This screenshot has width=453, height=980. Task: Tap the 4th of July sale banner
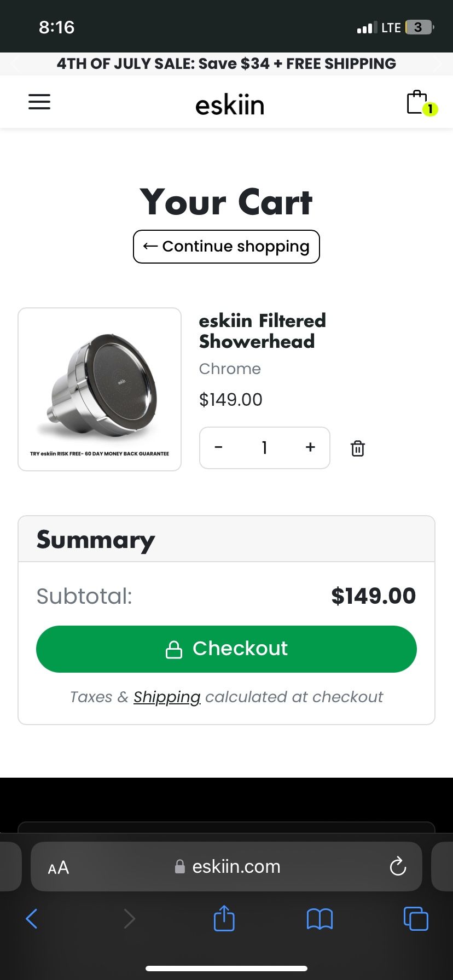point(226,63)
